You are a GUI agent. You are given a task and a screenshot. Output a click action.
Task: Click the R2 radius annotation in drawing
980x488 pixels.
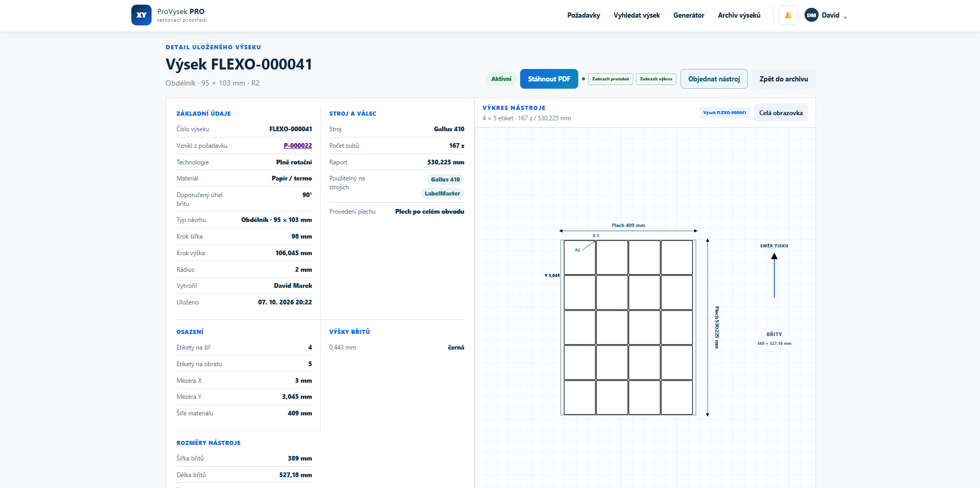(577, 250)
